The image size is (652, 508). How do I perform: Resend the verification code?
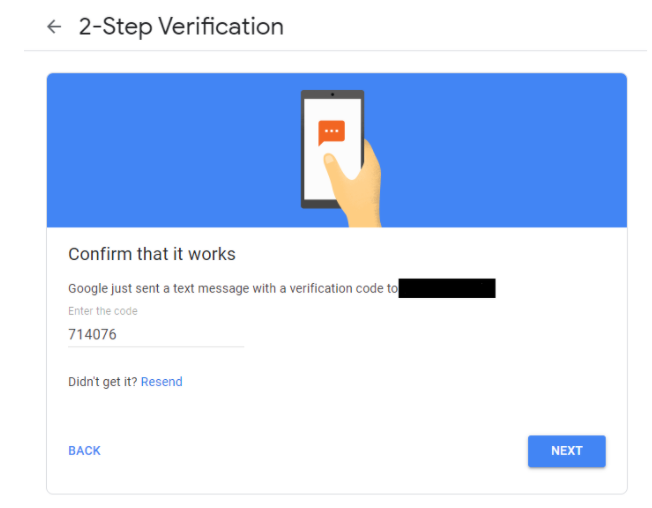[162, 382]
